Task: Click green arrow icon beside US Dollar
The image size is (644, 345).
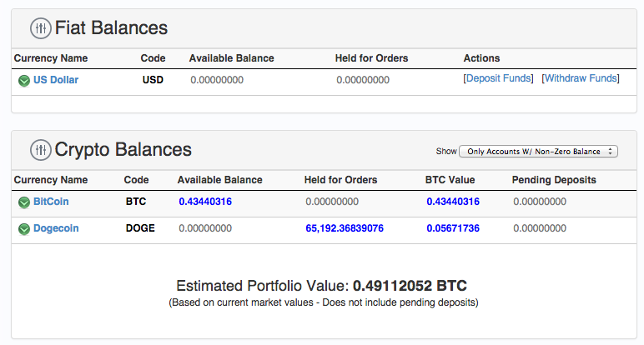Action: pyautogui.click(x=23, y=80)
